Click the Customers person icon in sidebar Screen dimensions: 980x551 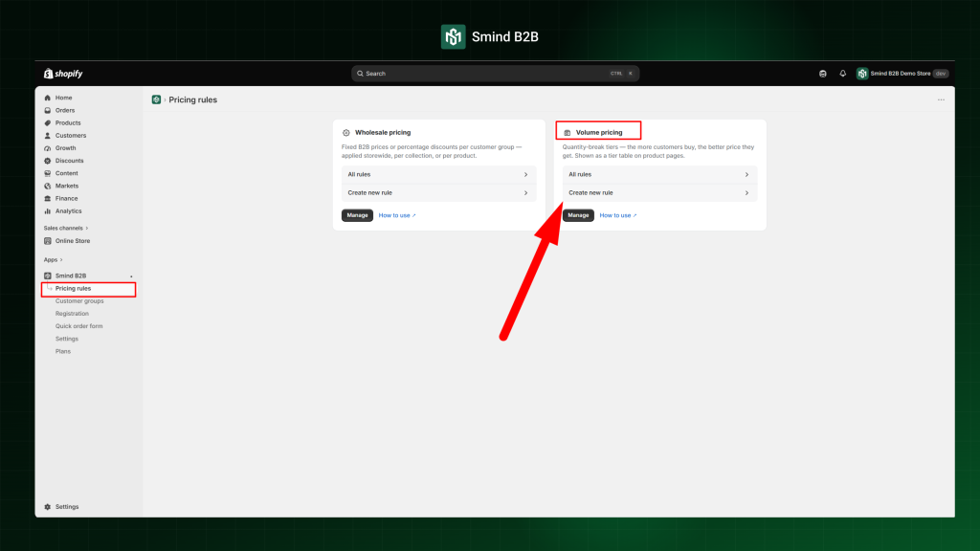[48, 136]
